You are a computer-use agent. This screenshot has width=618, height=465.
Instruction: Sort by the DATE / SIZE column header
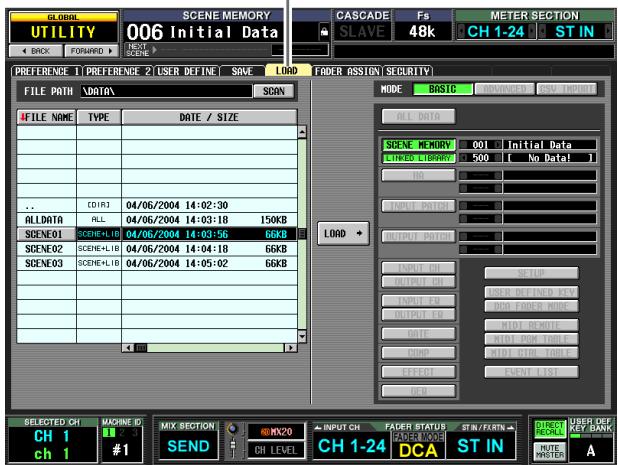[209, 117]
